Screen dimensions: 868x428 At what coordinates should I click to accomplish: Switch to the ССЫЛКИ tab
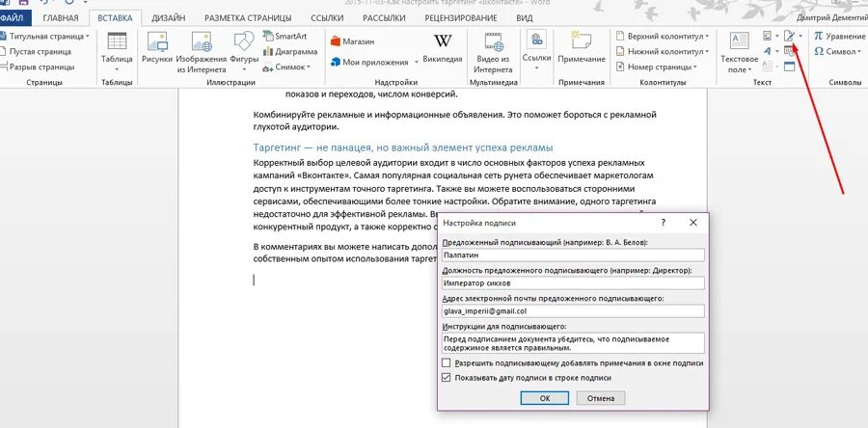click(x=327, y=17)
